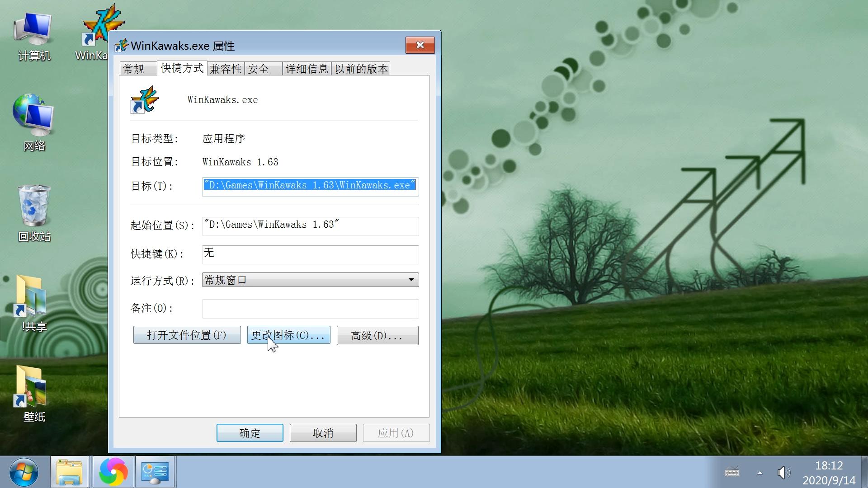Click 确定 to confirm changes

[x=250, y=432]
